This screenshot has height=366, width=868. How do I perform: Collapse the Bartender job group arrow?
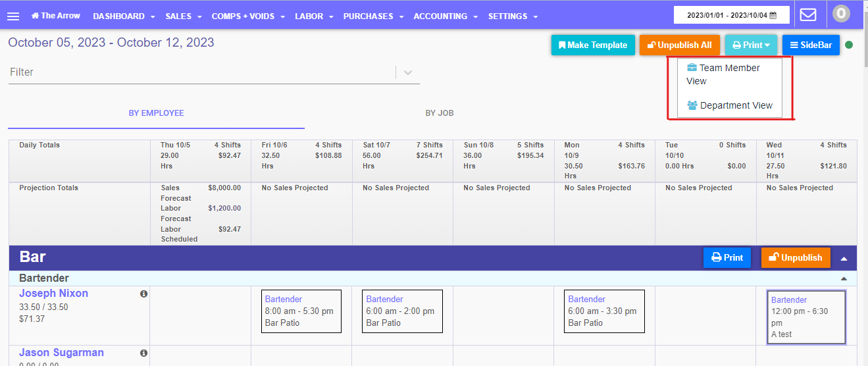tap(844, 278)
